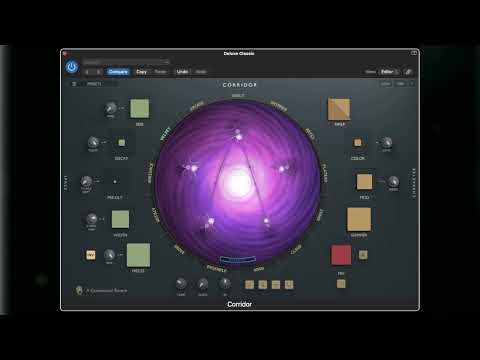The image size is (480, 360).
Task: Click the knob beside the Width pad
Action: pyautogui.click(x=92, y=219)
